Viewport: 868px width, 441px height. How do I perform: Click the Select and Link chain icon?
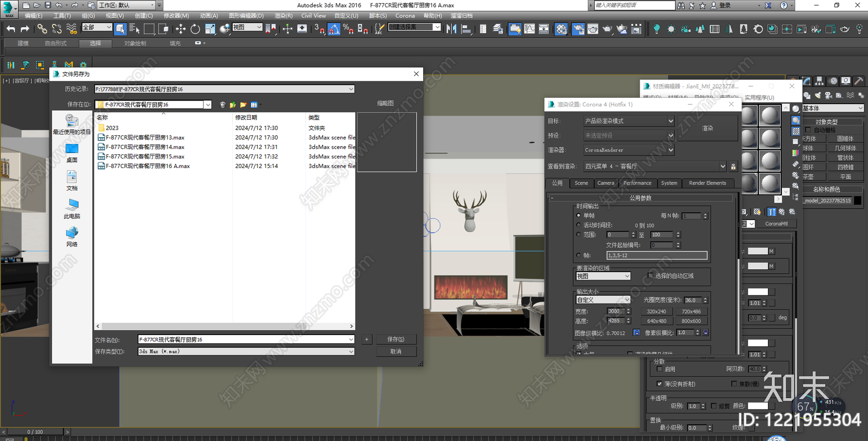tap(42, 28)
